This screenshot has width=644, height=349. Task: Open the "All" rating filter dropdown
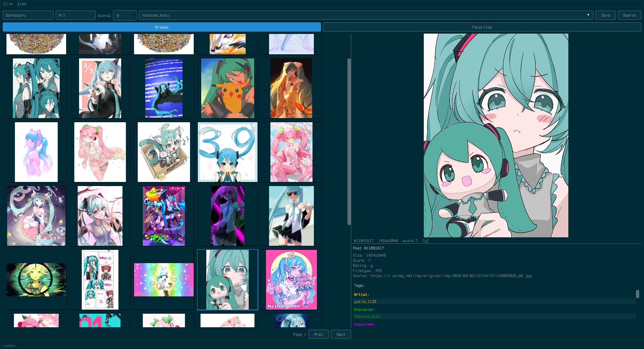click(75, 15)
